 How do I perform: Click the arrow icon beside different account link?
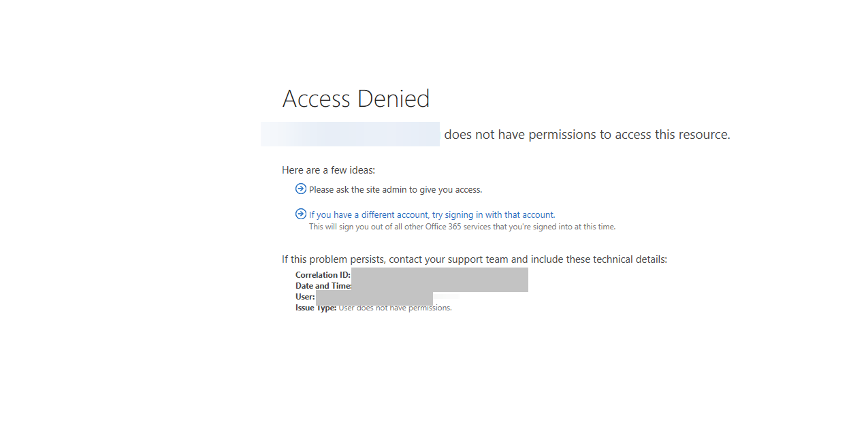coord(301,214)
